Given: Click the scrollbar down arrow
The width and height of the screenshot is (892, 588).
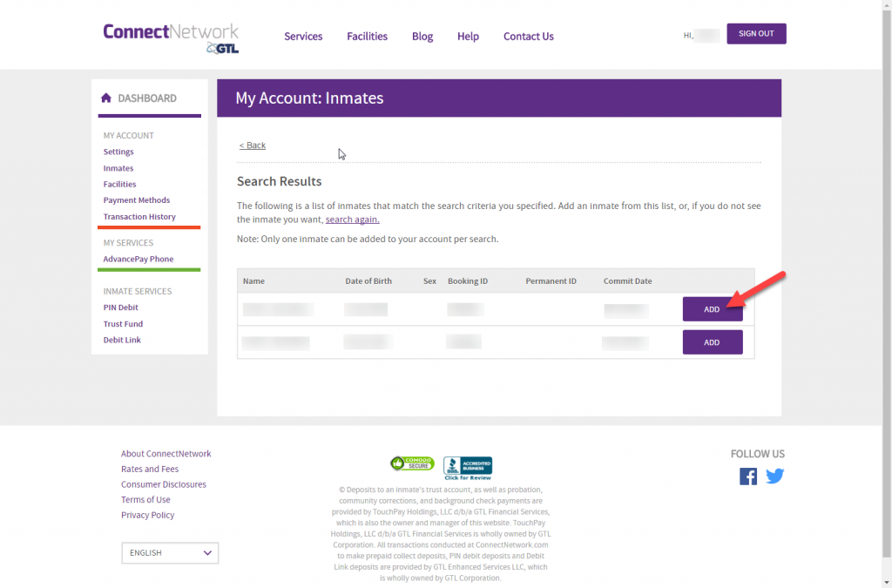Looking at the screenshot, I should (887, 583).
